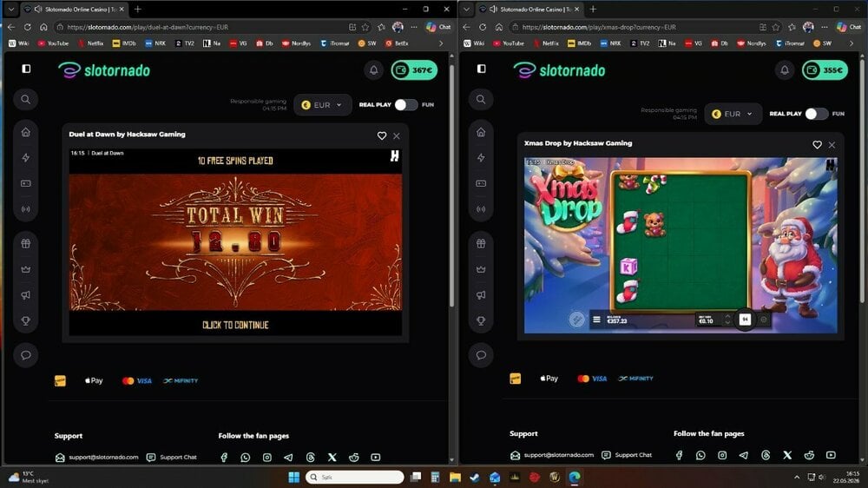Expand EUR currency dropdown in left window
Viewport: 868px width, 488px height.
pos(322,105)
